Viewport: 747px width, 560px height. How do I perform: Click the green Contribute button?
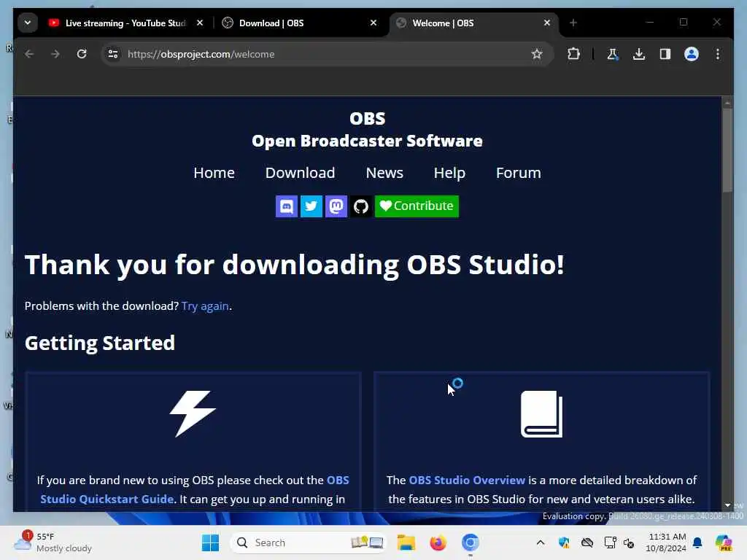pos(417,206)
